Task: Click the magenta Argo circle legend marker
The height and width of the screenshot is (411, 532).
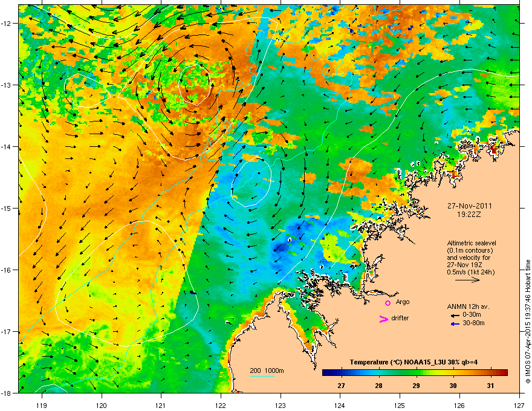Action: click(388, 303)
